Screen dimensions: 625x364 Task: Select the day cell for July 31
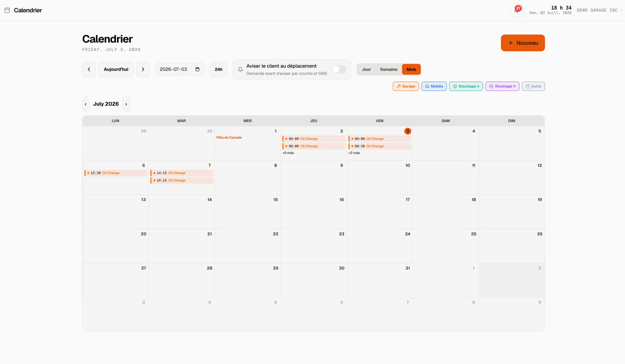click(379, 280)
